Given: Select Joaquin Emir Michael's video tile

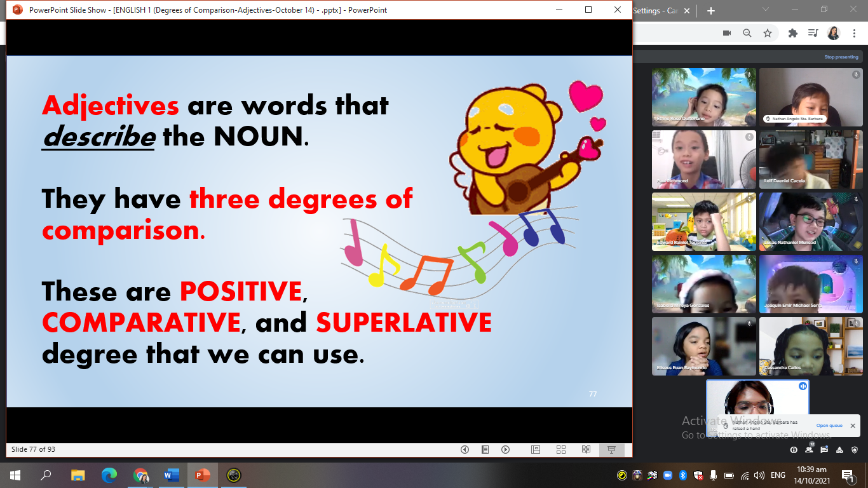Looking at the screenshot, I should click(x=811, y=283).
